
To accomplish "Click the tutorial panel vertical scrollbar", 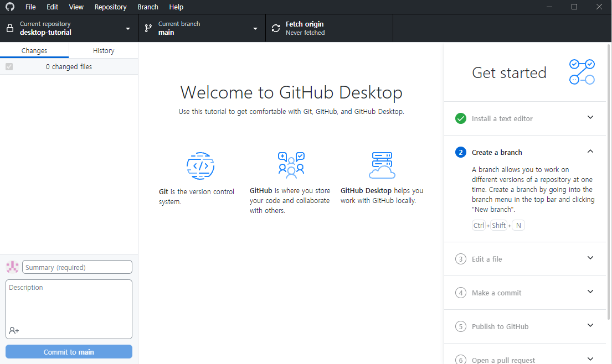I will [609, 183].
